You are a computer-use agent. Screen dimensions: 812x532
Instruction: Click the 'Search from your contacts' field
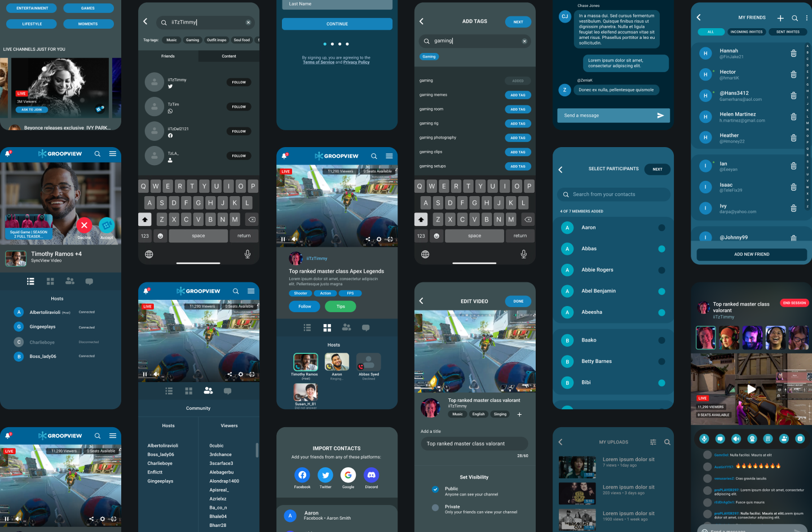(614, 194)
